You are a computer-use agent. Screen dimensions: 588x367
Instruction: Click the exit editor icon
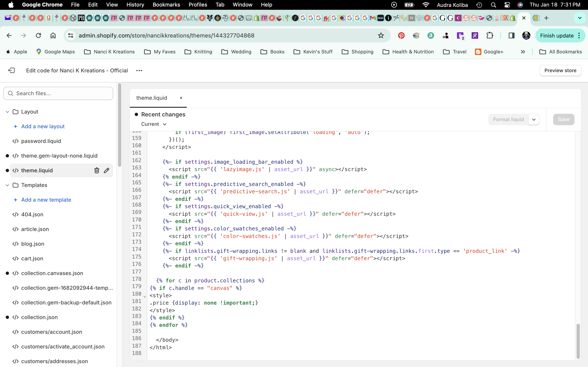pyautogui.click(x=11, y=70)
